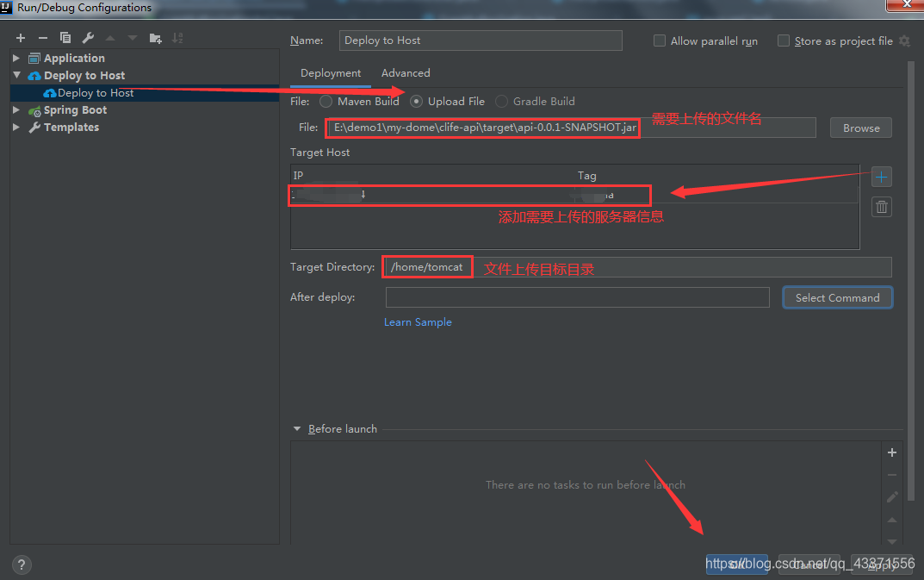Click the Add New Configuration plus icon
Screen dimensions: 924x580
21,38
